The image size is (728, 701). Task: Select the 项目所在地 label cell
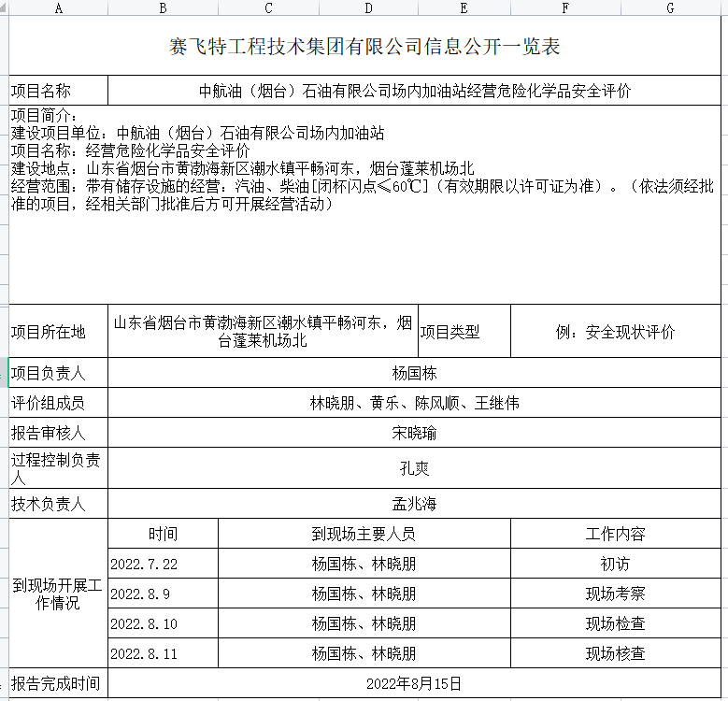(x=59, y=331)
